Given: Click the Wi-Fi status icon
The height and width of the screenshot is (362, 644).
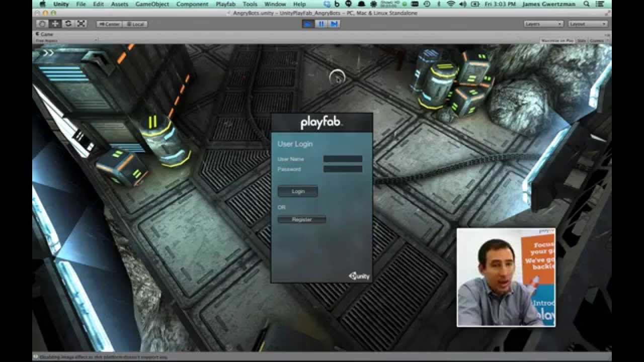Looking at the screenshot, I should click(451, 4).
